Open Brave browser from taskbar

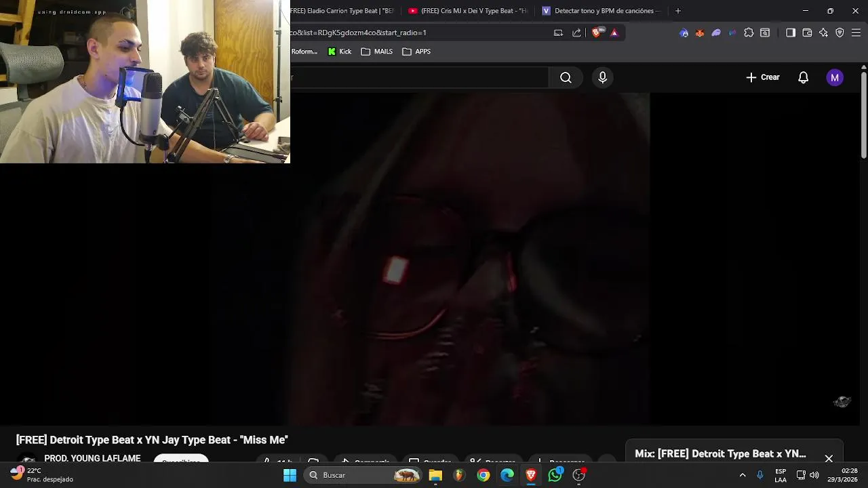pos(531,475)
